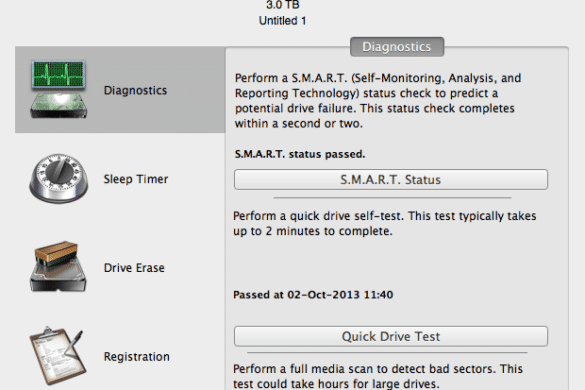Click the Diagnostics header tab above panel
The image size is (585, 390).
click(397, 47)
